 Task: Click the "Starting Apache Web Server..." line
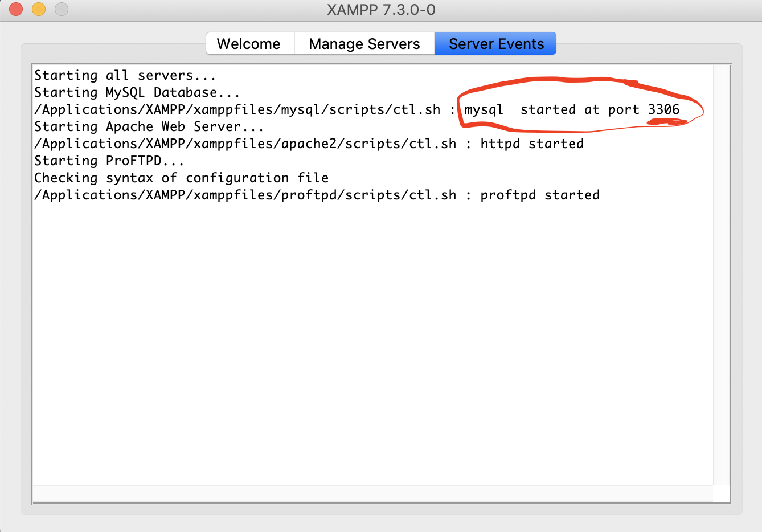coord(149,126)
